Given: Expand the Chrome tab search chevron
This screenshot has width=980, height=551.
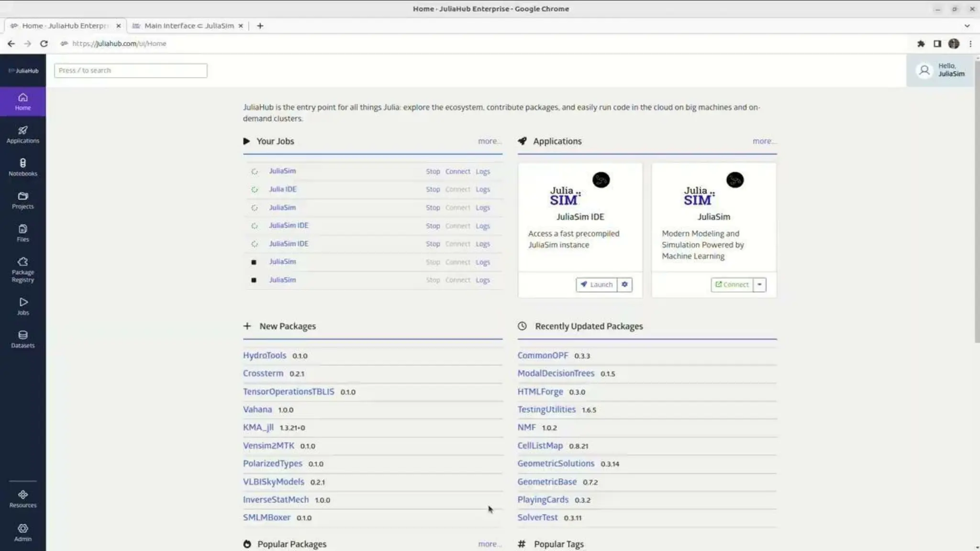Looking at the screenshot, I should (x=967, y=26).
